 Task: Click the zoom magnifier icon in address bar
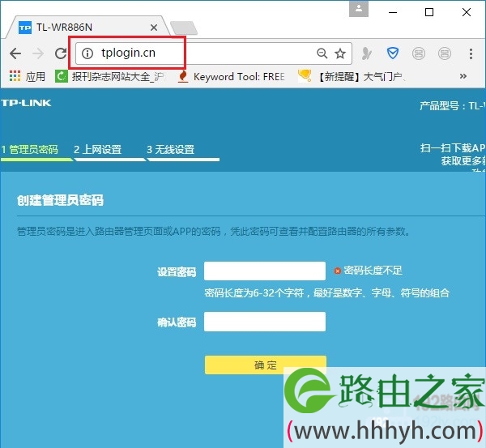[322, 53]
